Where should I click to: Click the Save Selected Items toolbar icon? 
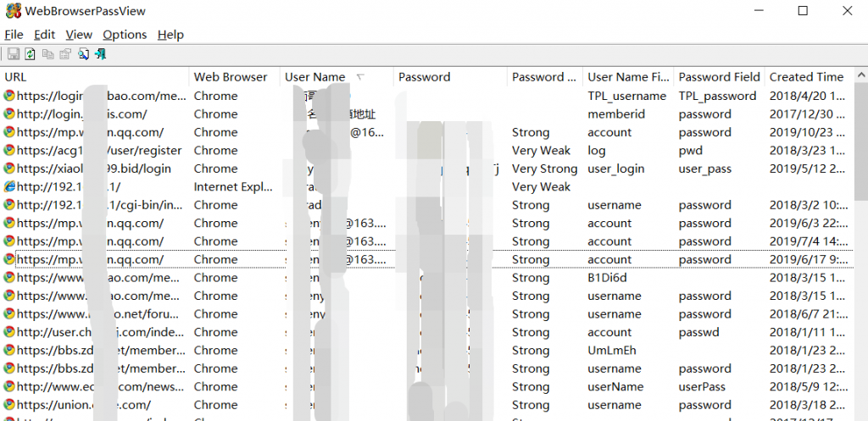pos(14,53)
